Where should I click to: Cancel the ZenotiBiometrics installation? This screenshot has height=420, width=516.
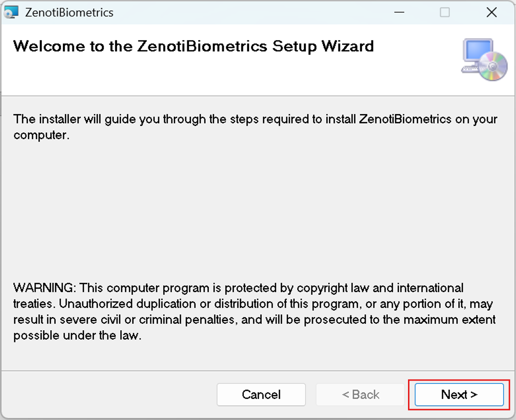tap(261, 395)
